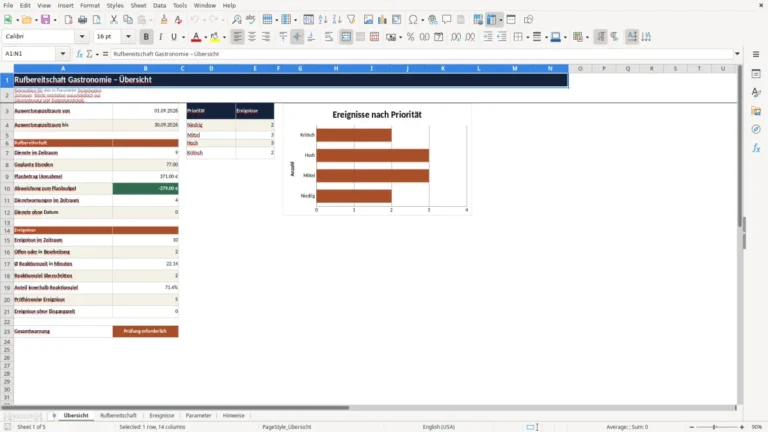Insert hyperlink with globe icon
The image size is (768, 432).
(x=432, y=20)
